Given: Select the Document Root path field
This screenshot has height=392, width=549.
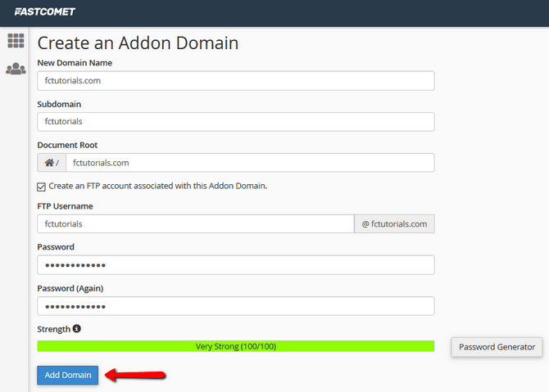Looking at the screenshot, I should click(x=249, y=163).
